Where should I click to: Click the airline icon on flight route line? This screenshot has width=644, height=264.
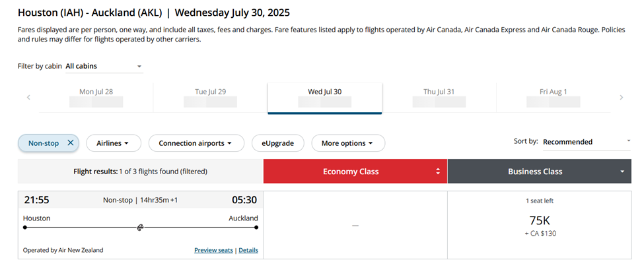pos(140,227)
